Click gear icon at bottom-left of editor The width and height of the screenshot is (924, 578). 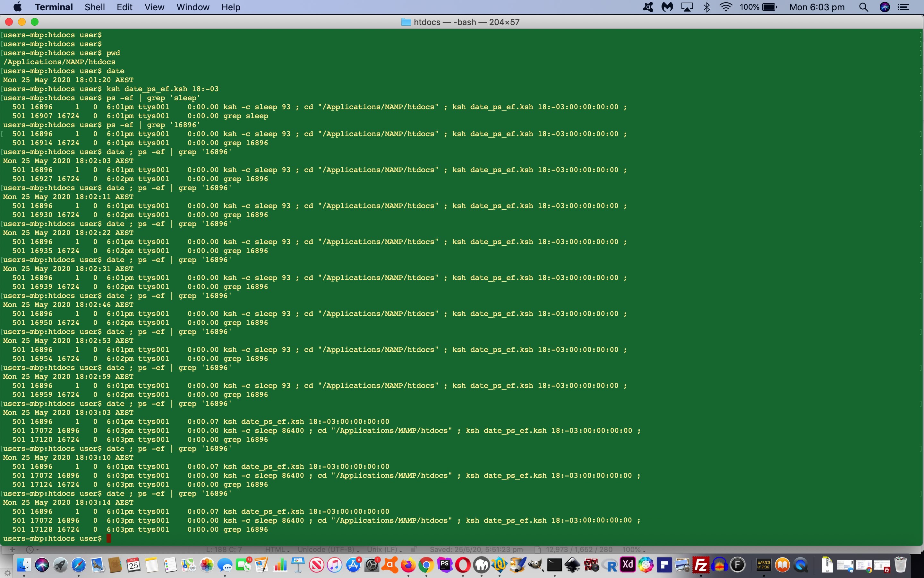7,573
